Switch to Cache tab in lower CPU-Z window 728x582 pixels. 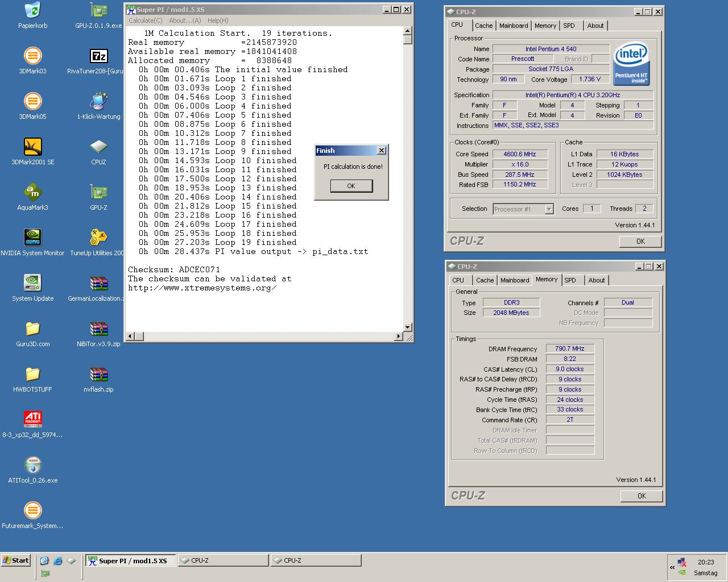pos(485,280)
